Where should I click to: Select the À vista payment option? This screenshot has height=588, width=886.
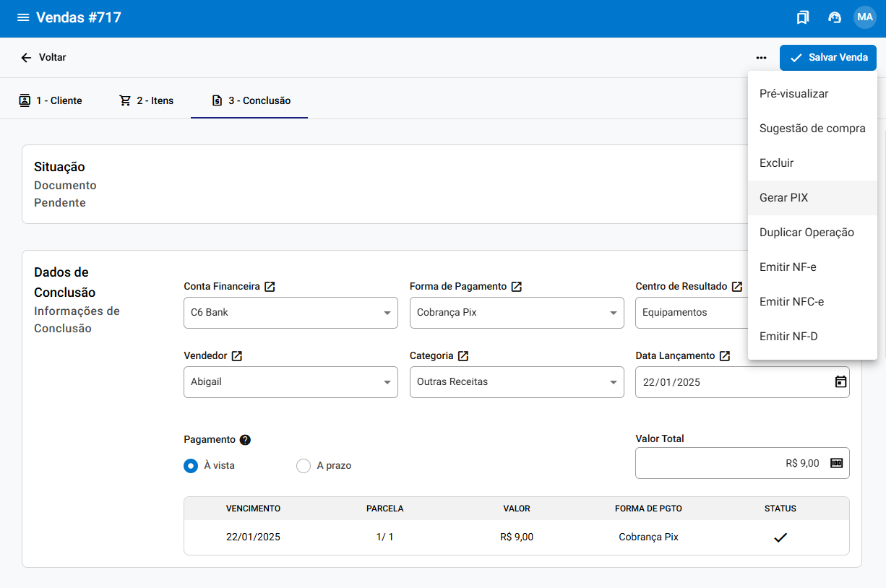click(x=191, y=466)
